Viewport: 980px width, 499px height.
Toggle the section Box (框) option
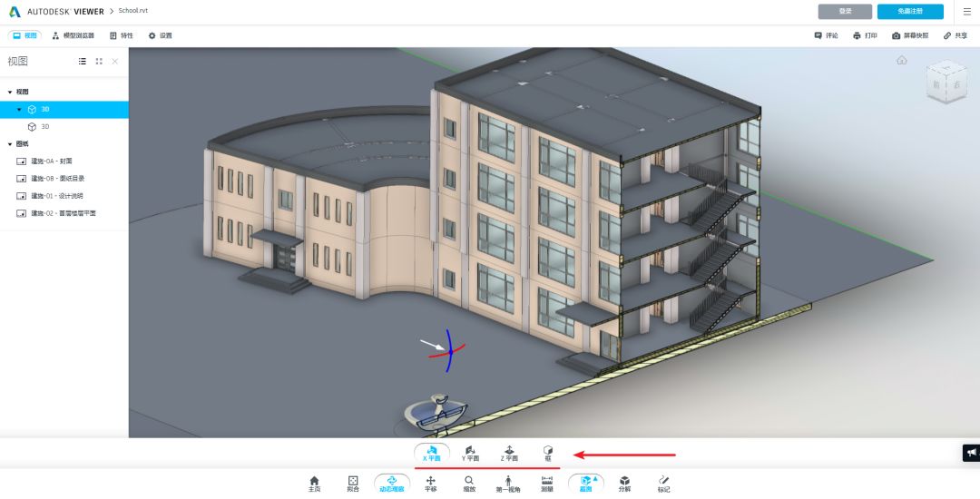pyautogui.click(x=548, y=454)
